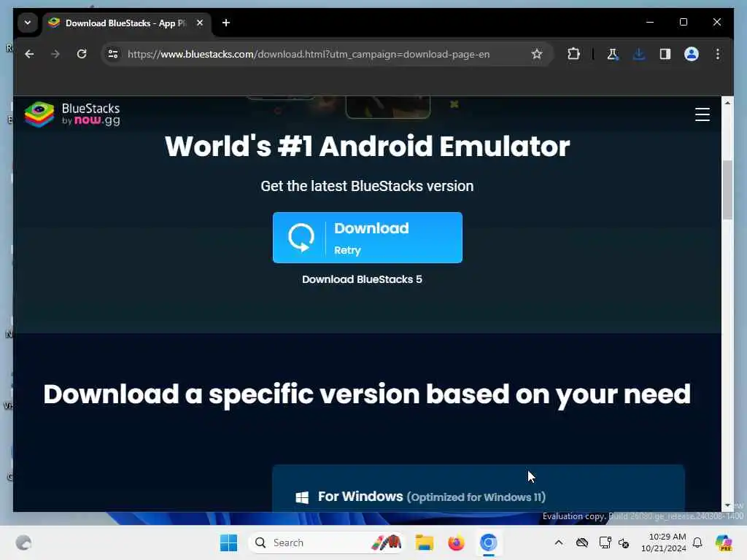This screenshot has width=747, height=560.
Task: Open the Chrome profile avatar
Action: 692,54
